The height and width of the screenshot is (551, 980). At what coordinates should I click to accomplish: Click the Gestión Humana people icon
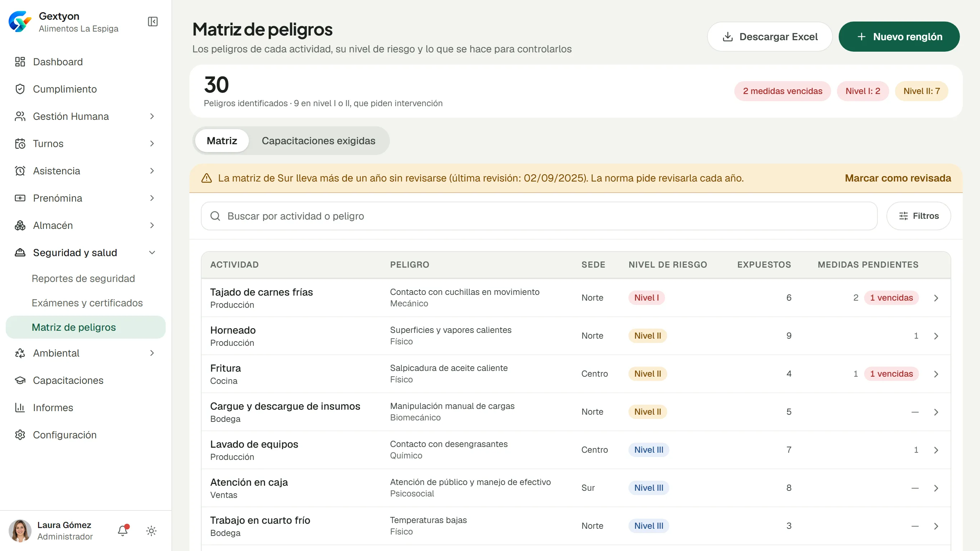coord(20,116)
